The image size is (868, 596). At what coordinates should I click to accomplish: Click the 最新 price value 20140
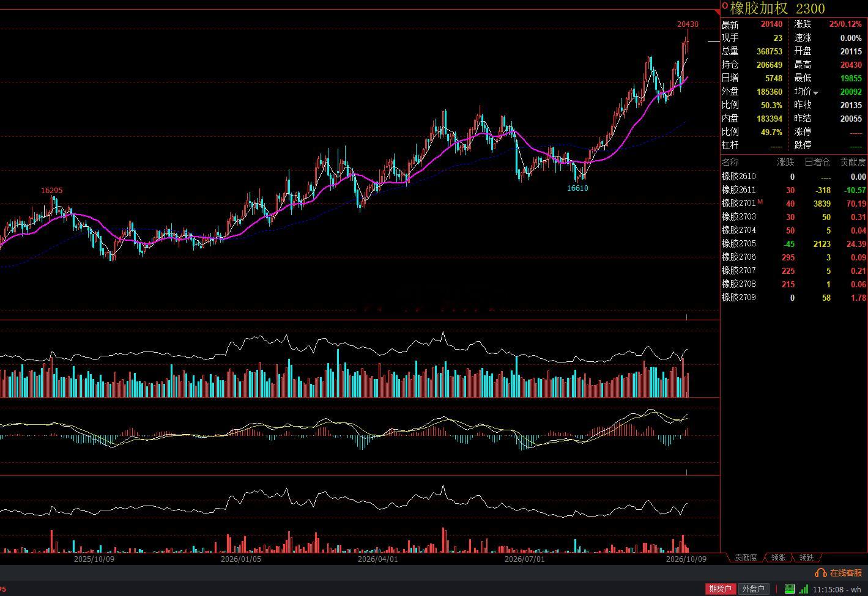[x=771, y=24]
